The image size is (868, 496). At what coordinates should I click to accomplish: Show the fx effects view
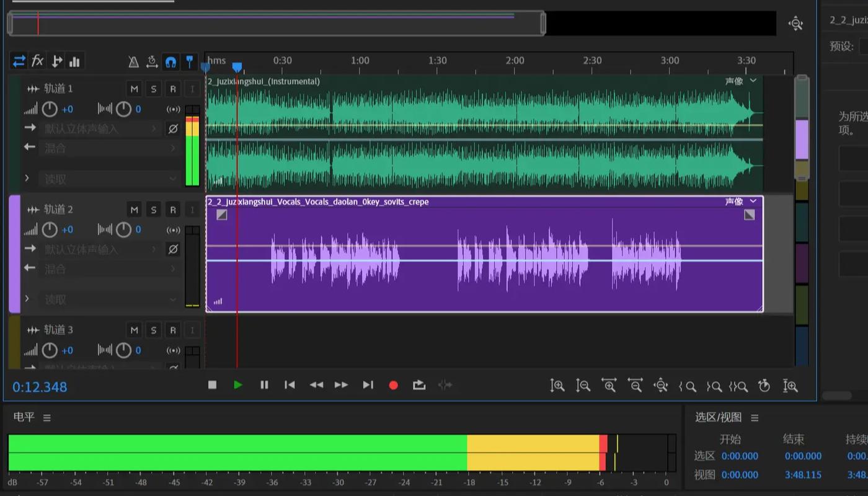(38, 61)
